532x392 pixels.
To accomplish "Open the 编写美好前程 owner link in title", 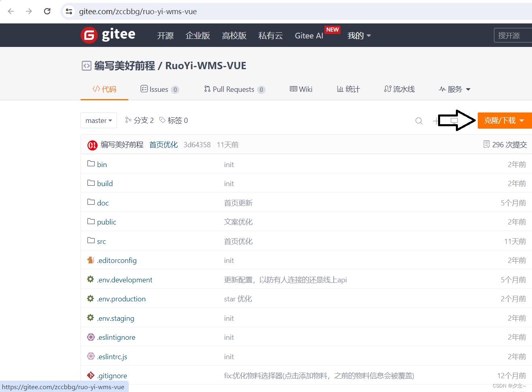I will [x=125, y=66].
